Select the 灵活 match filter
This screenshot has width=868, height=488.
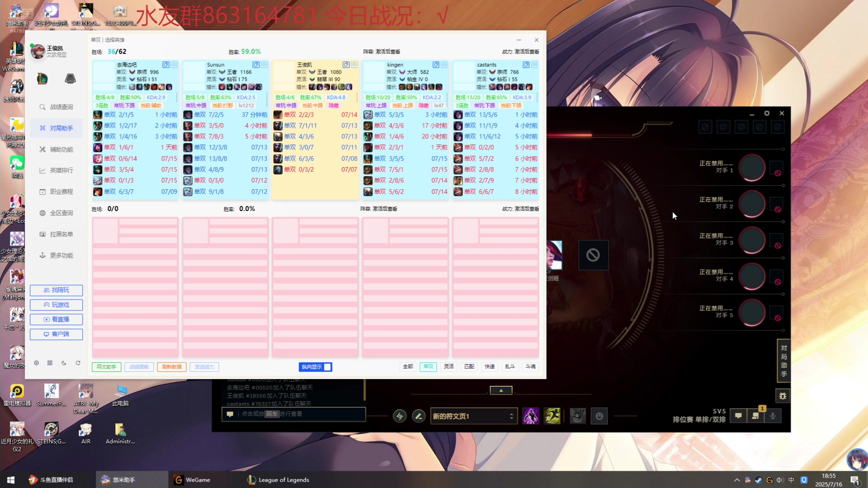449,366
